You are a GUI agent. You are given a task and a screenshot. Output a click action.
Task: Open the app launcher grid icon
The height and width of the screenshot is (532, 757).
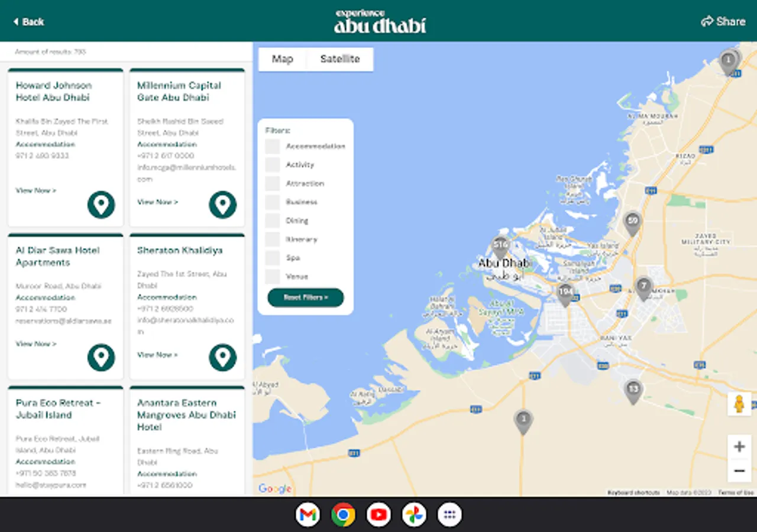point(449,515)
